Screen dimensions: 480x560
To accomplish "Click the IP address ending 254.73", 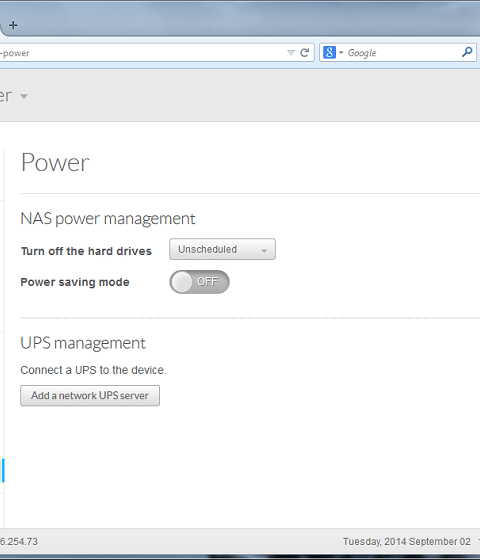I will (x=19, y=542).
